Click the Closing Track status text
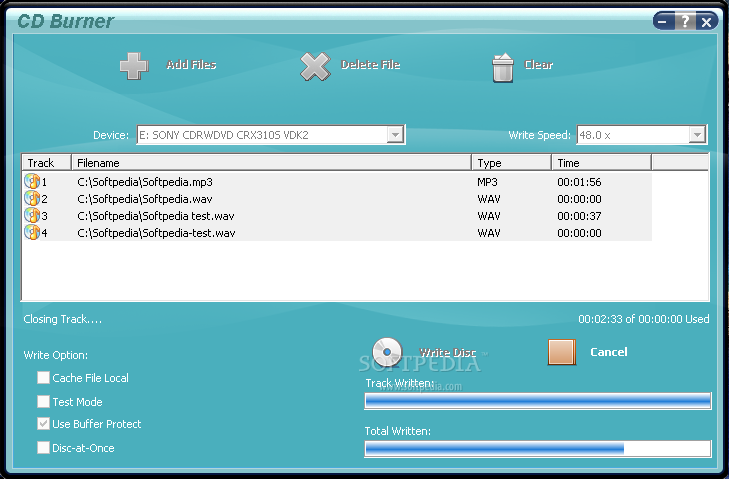Viewport: 729px width, 479px height. coord(62,319)
